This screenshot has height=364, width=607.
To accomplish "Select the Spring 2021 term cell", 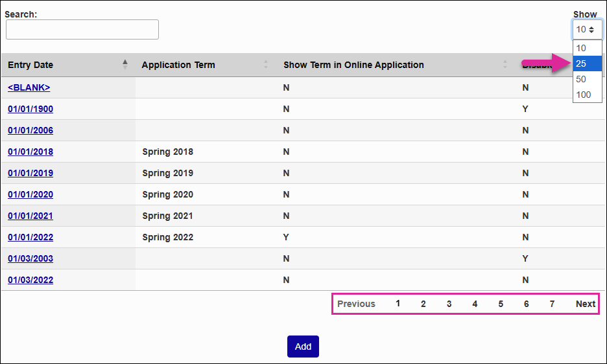I will (167, 216).
